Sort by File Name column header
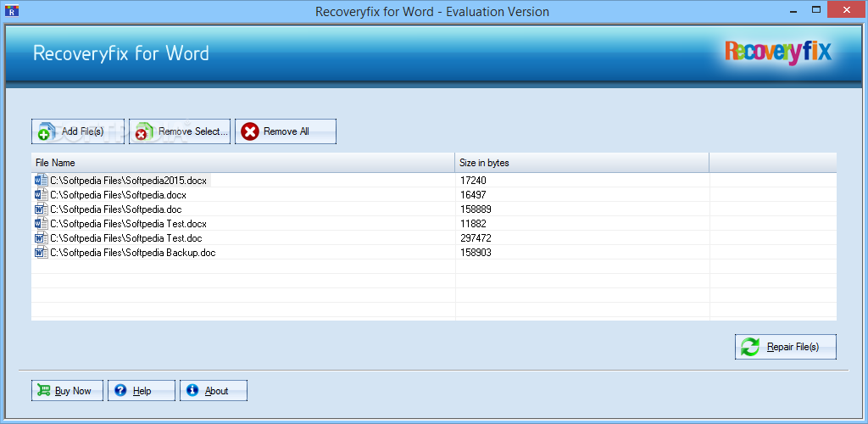This screenshot has height=424, width=868. coord(243,163)
